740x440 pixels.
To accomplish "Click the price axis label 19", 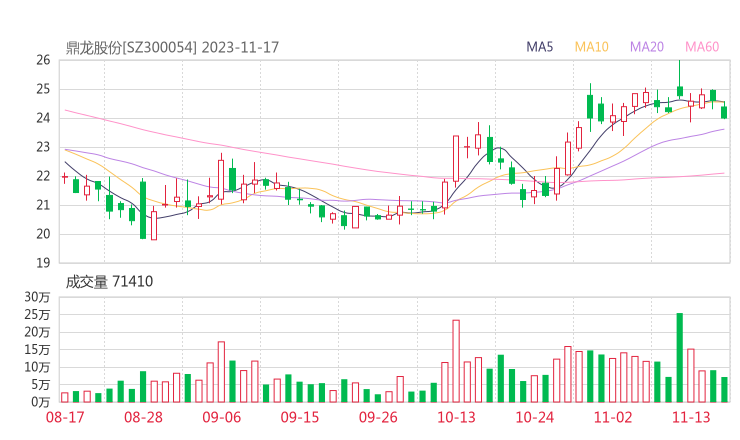I will pyautogui.click(x=43, y=263).
